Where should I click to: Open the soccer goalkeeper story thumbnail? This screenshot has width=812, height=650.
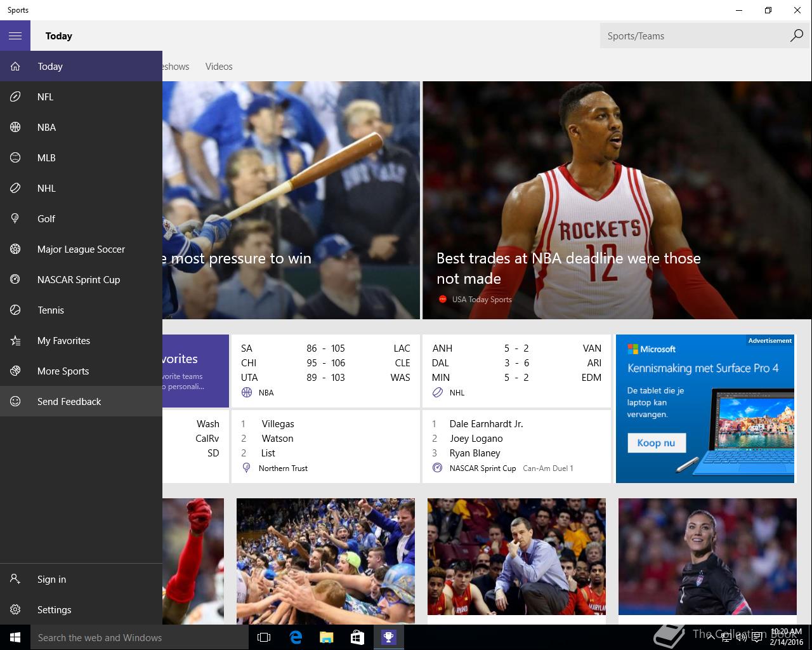click(707, 557)
